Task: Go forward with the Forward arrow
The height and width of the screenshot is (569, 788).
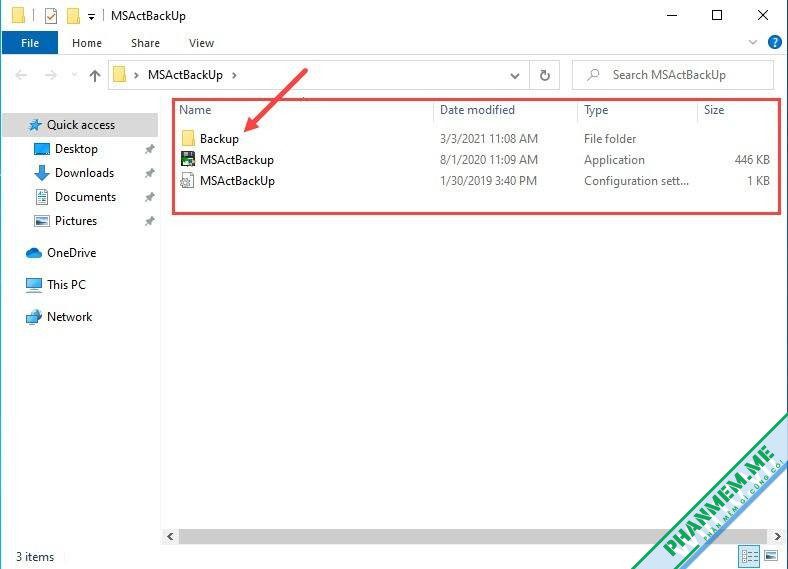Action: [51, 75]
